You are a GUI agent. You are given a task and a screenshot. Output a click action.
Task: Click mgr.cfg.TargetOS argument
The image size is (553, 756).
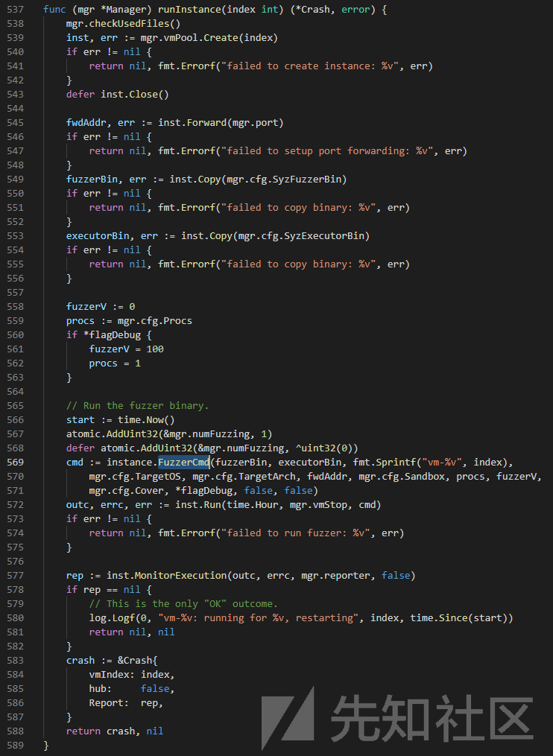[135, 476]
